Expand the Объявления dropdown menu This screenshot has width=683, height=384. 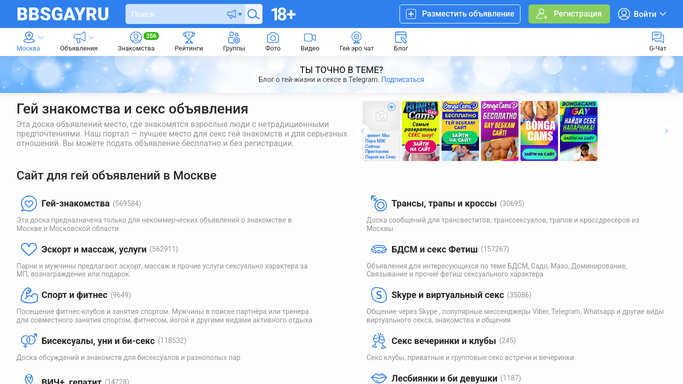pyautogui.click(x=79, y=41)
